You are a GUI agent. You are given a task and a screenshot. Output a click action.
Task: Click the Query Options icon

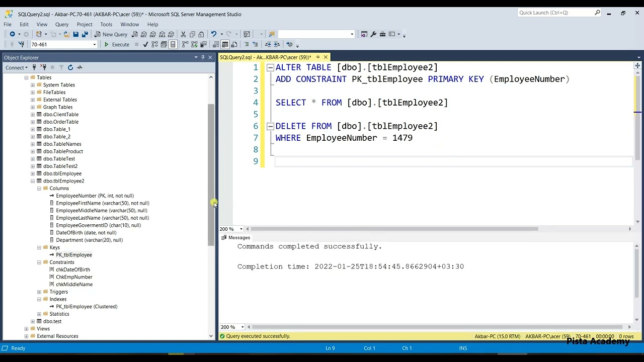(x=164, y=44)
